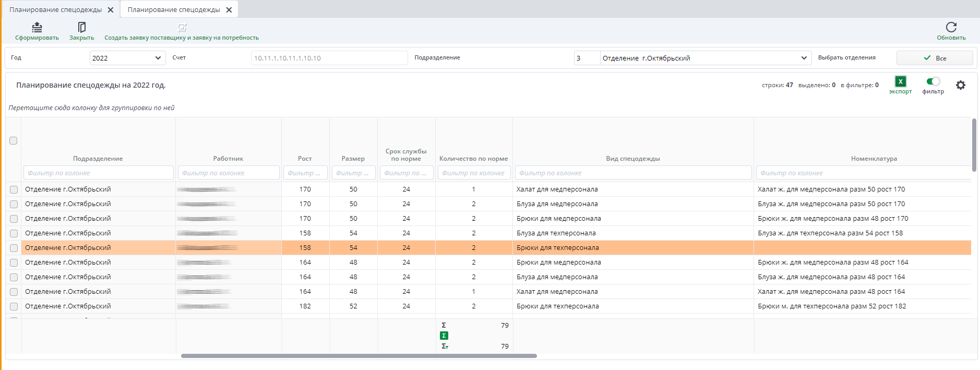Select checkbox for highlighted Брюки для техперсонала row

pos(14,248)
